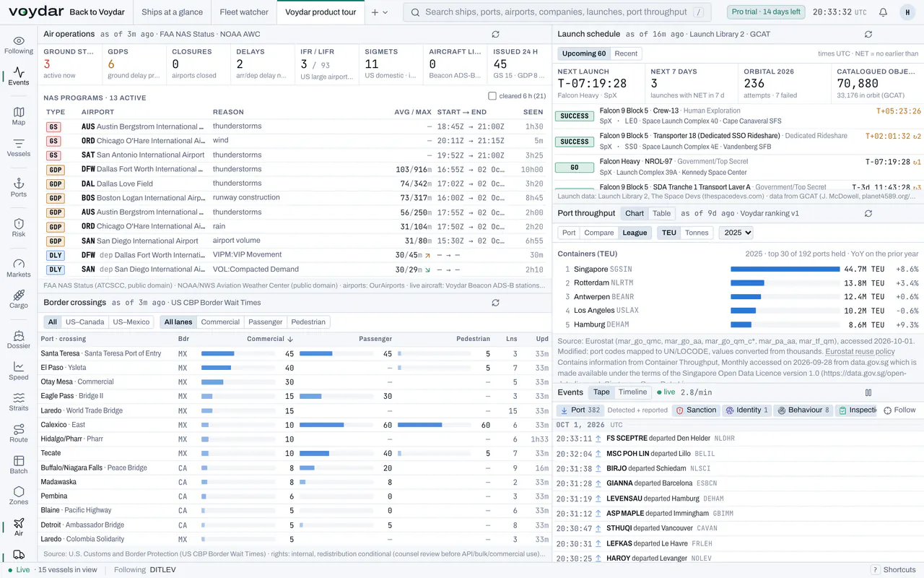Image resolution: width=924 pixels, height=578 pixels.
Task: Select the Compare throughput mode
Action: 598,233
